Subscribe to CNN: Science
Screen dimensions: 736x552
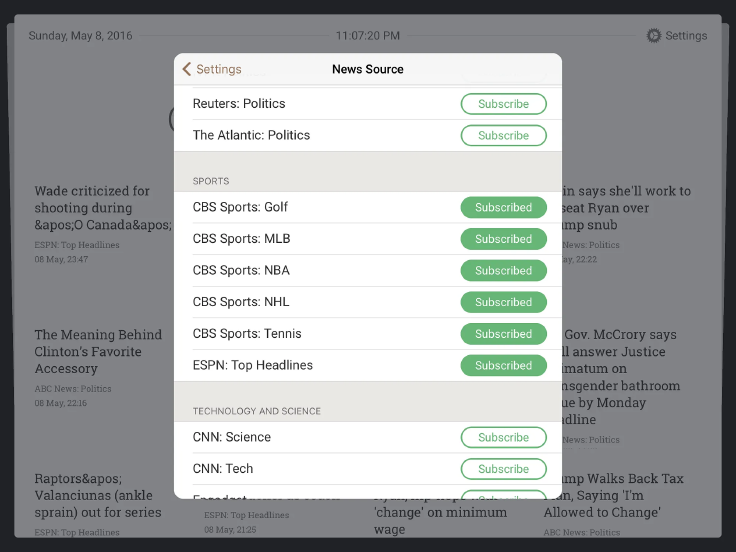[503, 437]
